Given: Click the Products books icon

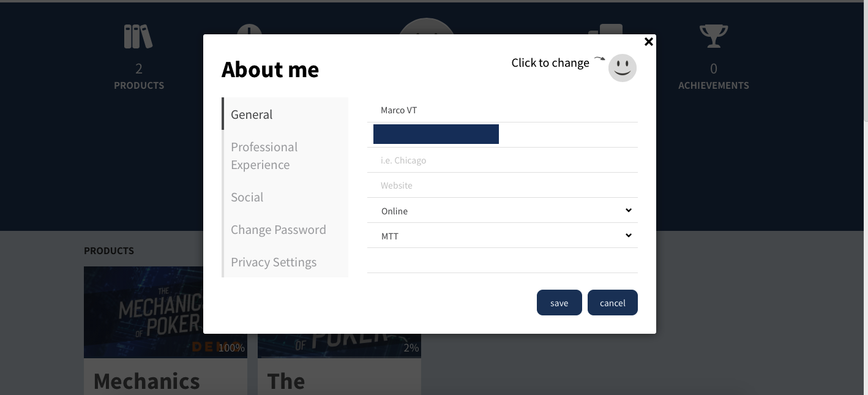Looking at the screenshot, I should pyautogui.click(x=138, y=37).
